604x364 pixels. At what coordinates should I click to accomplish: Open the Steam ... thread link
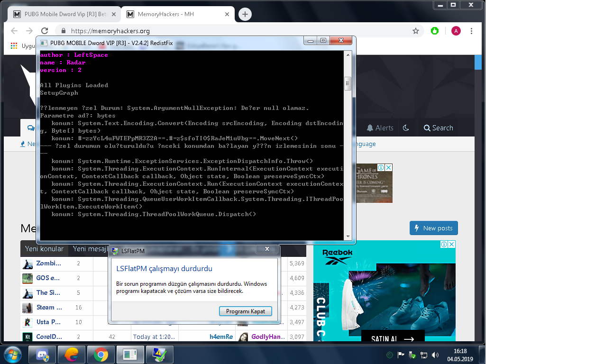click(49, 307)
